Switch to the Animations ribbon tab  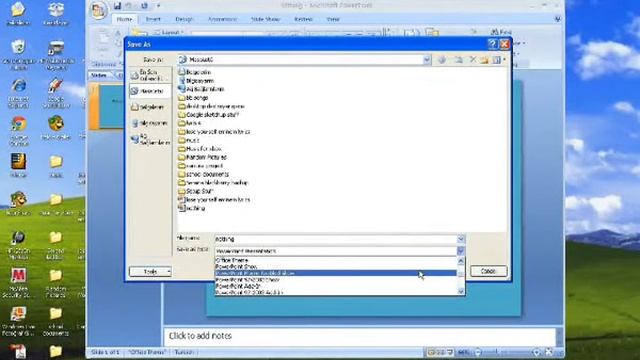[222, 19]
